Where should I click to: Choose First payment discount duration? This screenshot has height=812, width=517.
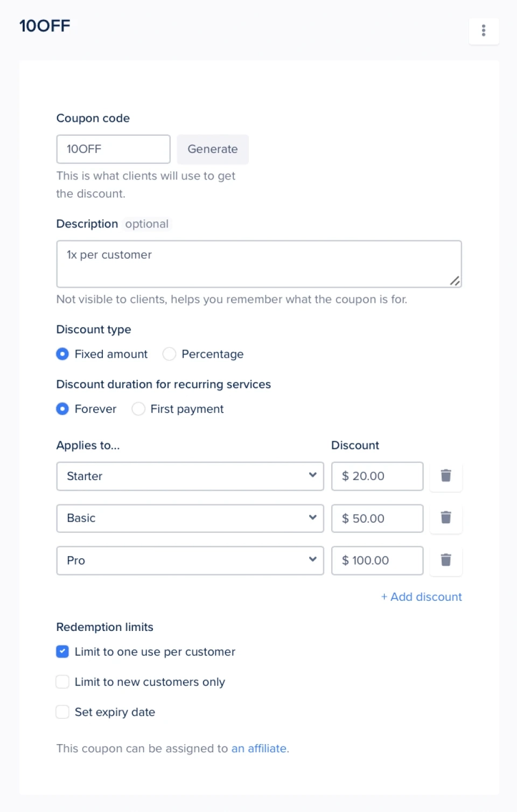[138, 409]
